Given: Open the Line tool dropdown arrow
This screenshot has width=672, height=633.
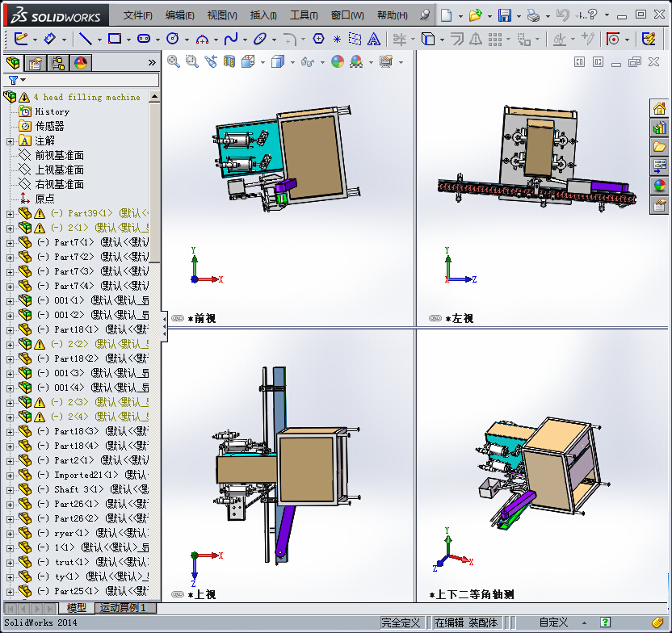Looking at the screenshot, I should pos(99,40).
